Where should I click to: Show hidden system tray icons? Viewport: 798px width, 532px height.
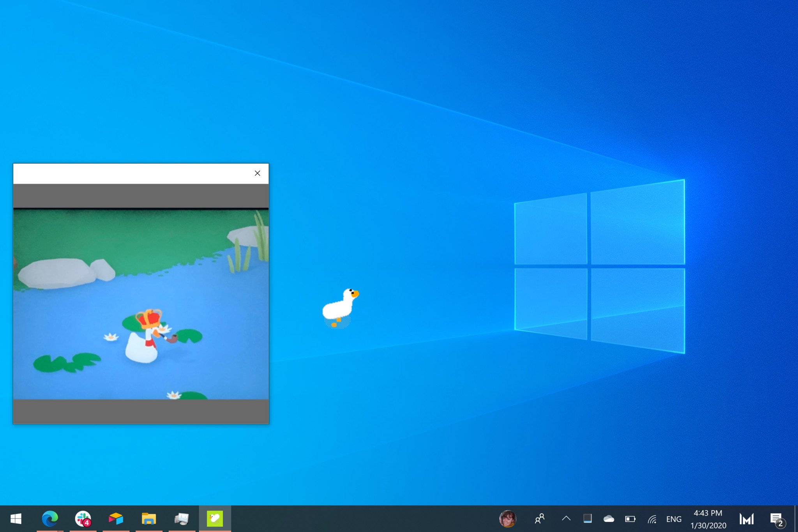tap(566, 518)
